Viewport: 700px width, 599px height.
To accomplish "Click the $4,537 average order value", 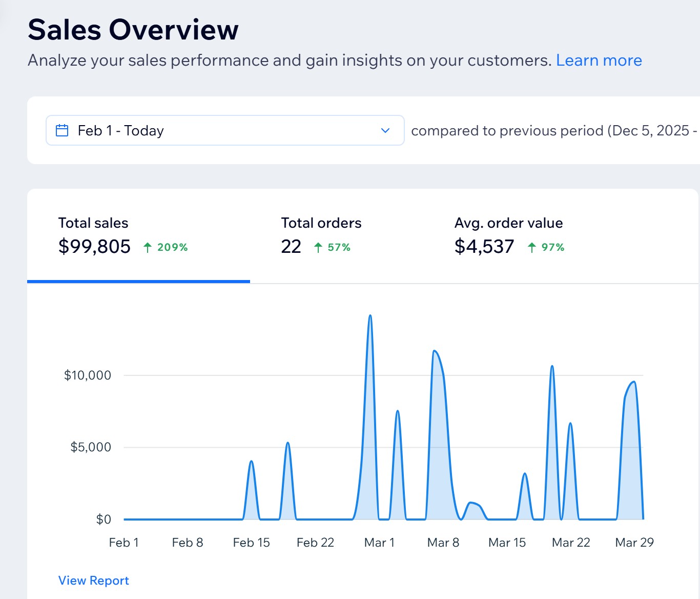I will (x=484, y=247).
